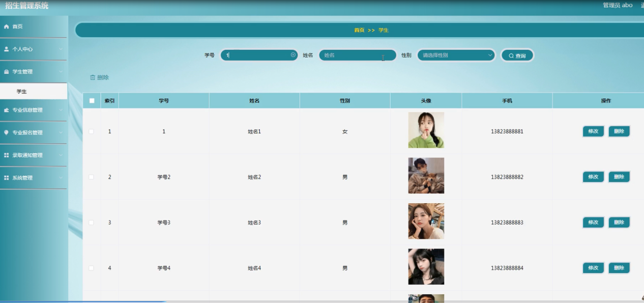The width and height of the screenshot is (644, 303).
Task: Click the 姓名3 name cell
Action: (254, 223)
